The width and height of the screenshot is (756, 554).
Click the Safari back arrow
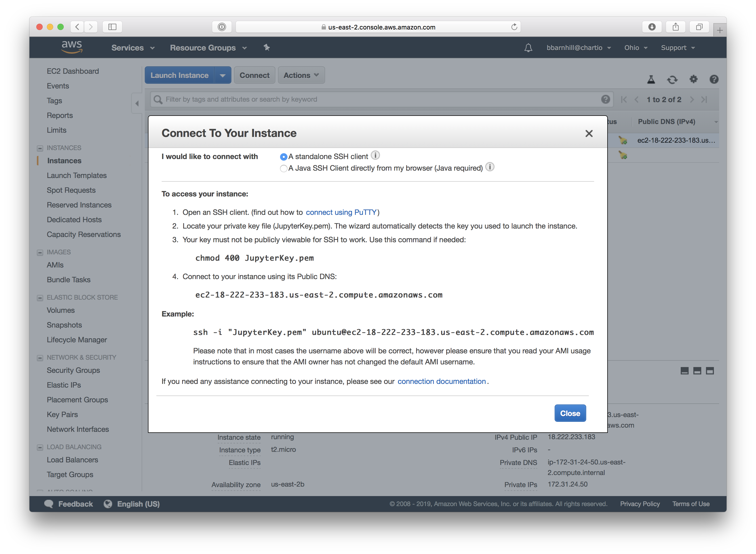[x=77, y=27]
